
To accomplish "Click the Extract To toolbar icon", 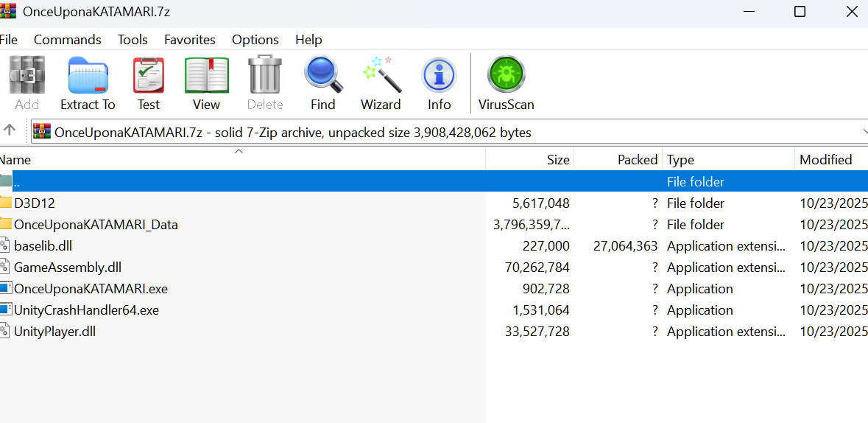I will [88, 74].
